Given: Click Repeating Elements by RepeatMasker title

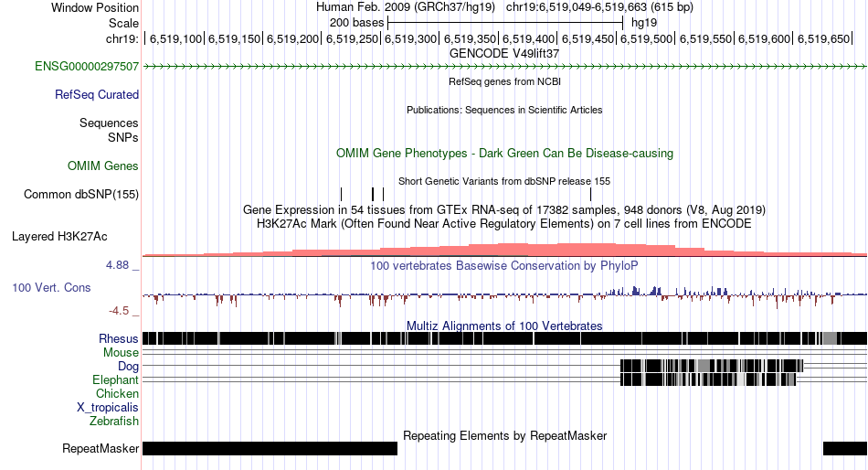Looking at the screenshot, I should pos(504,435).
